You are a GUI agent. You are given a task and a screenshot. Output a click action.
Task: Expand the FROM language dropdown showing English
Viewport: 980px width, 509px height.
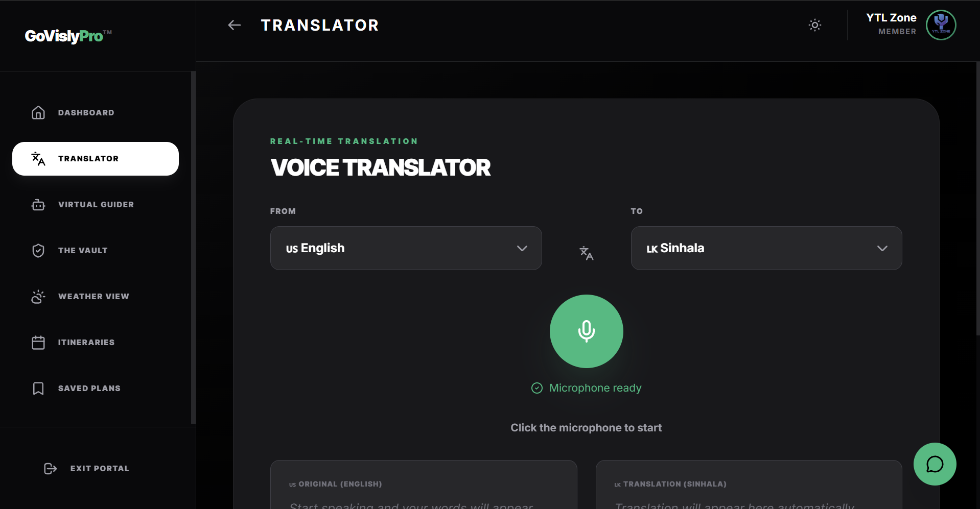coord(406,248)
